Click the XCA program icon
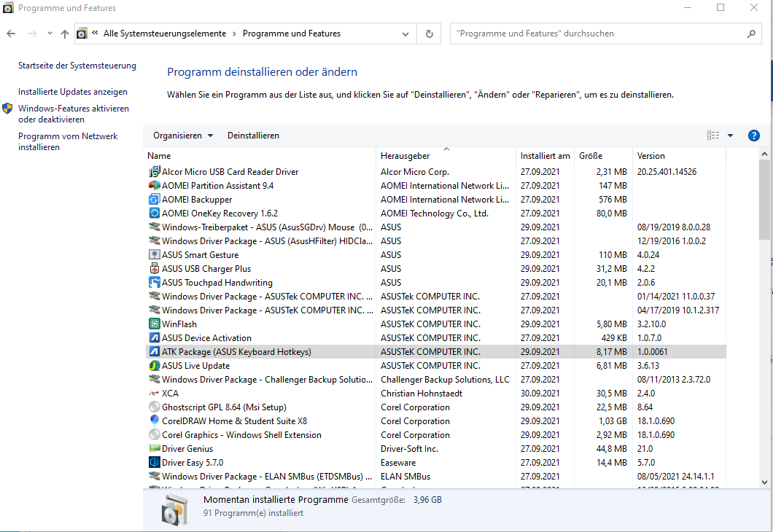The width and height of the screenshot is (773, 532). coord(155,393)
